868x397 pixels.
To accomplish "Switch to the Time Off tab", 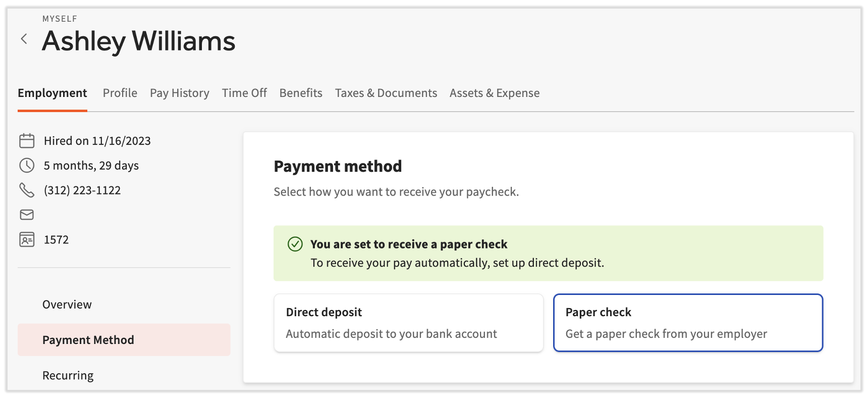I will 244,93.
